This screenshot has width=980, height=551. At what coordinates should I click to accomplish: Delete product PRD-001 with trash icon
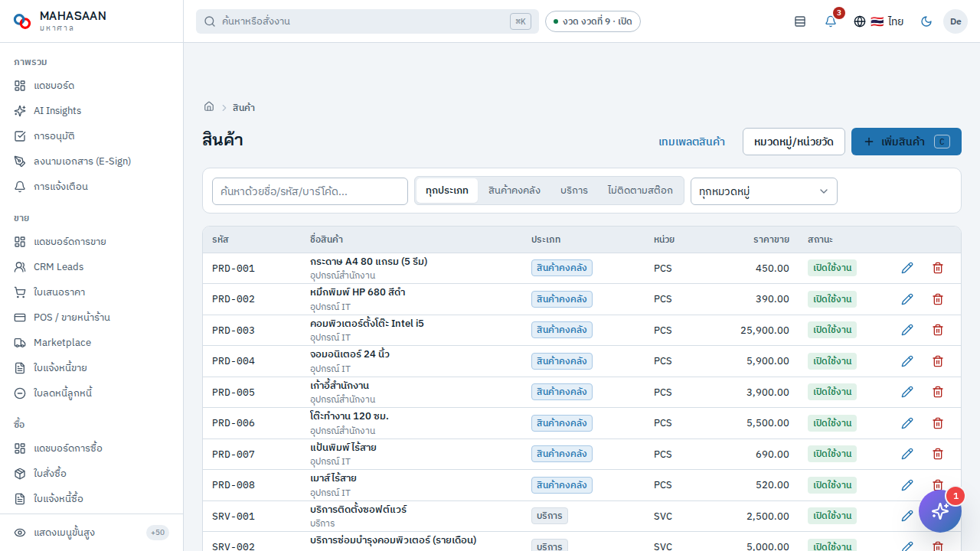[938, 268]
